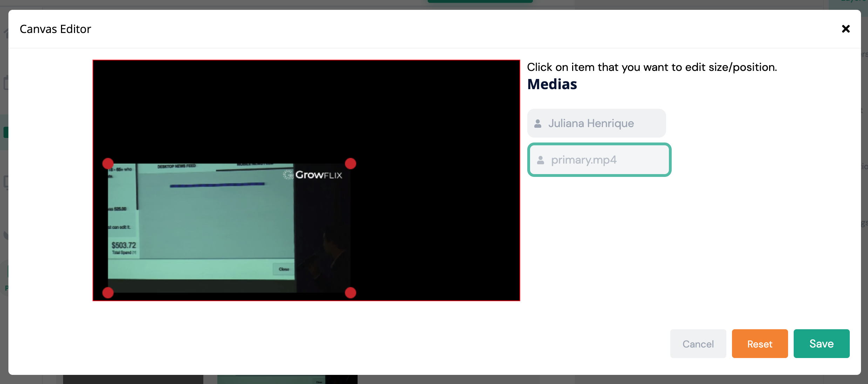Click the bottom-right red resize handle
This screenshot has width=868, height=384.
351,292
